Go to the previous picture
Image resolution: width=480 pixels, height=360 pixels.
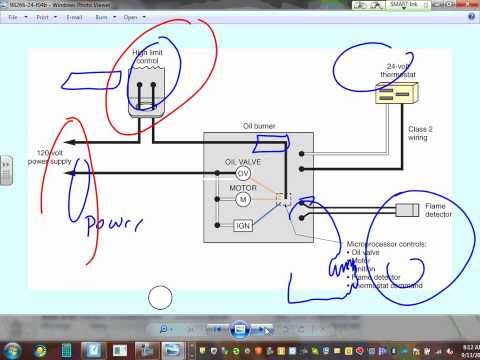tap(217, 329)
